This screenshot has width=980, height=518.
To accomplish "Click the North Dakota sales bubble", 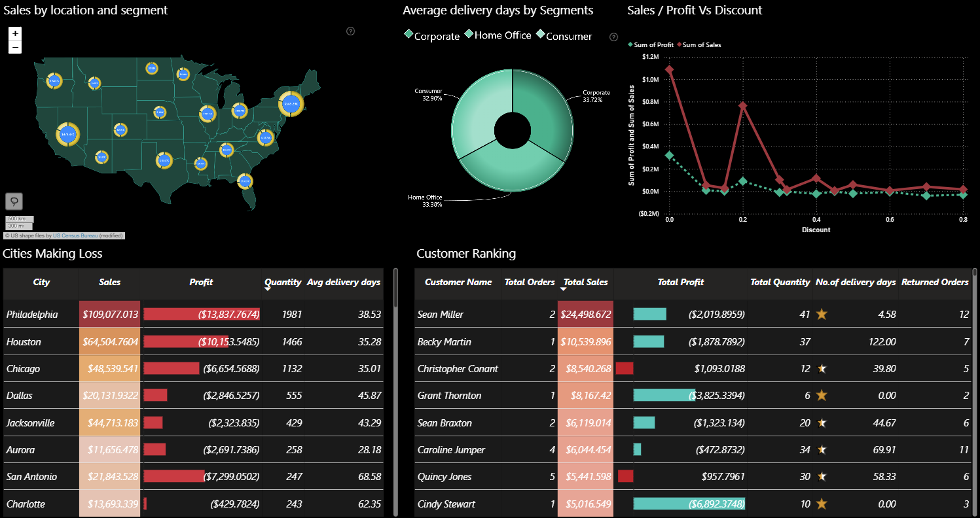I will click(152, 68).
